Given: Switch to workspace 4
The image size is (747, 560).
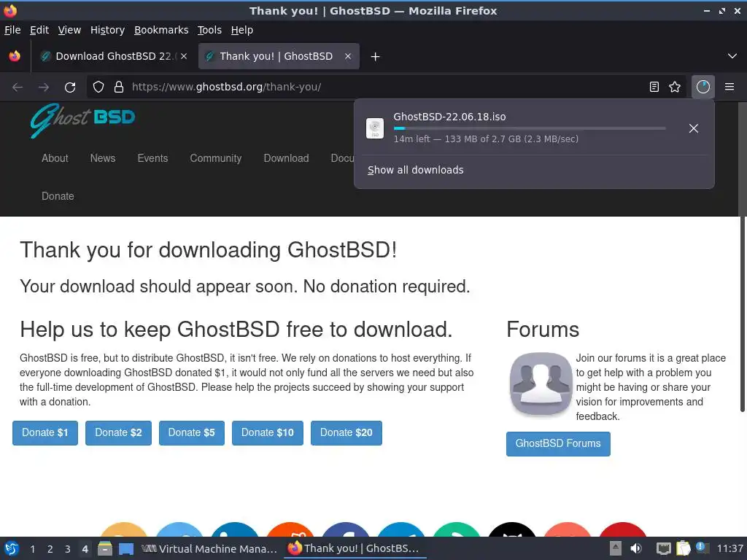Looking at the screenshot, I should pyautogui.click(x=85, y=549).
